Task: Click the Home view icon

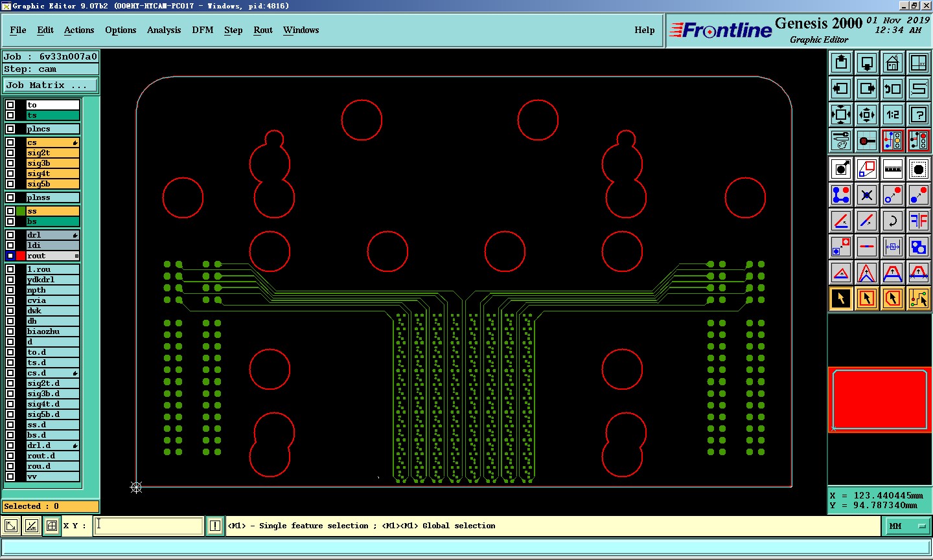Action: tap(893, 63)
